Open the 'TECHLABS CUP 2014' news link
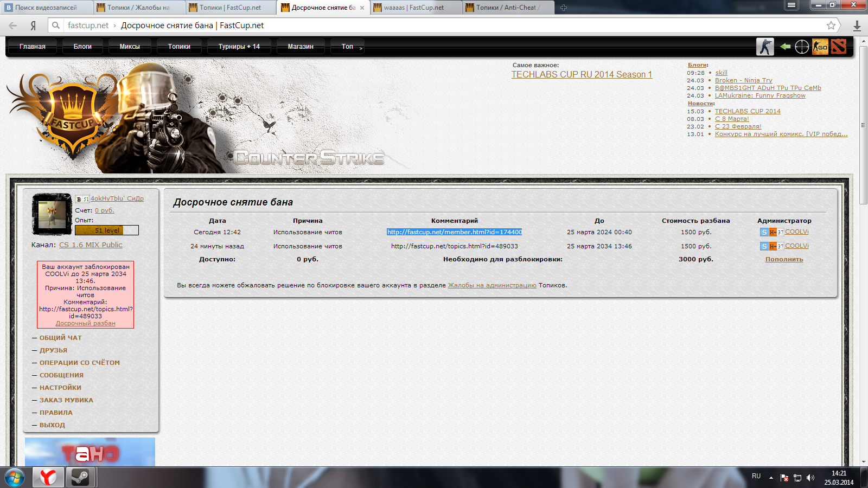 click(748, 111)
